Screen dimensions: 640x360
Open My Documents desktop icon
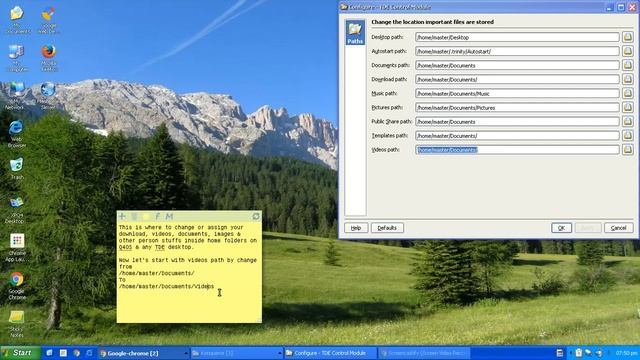(x=17, y=20)
